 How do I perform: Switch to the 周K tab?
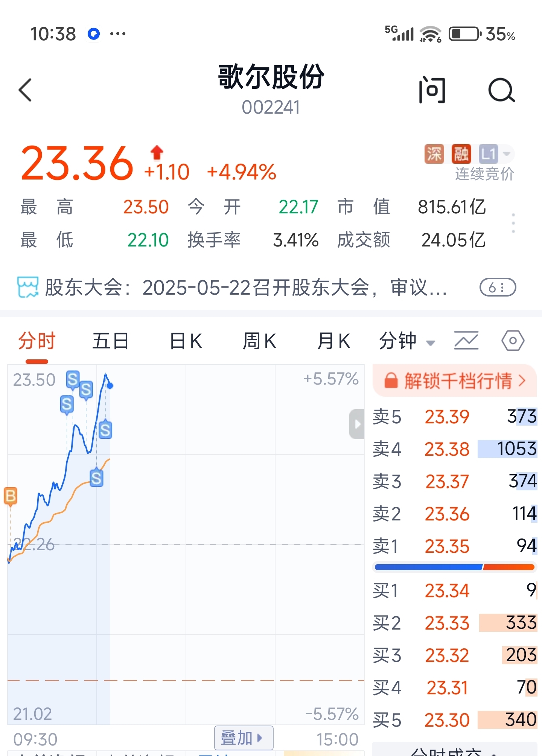260,341
